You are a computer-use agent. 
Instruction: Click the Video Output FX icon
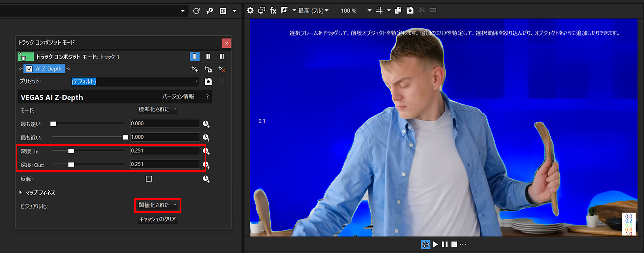[x=273, y=10]
